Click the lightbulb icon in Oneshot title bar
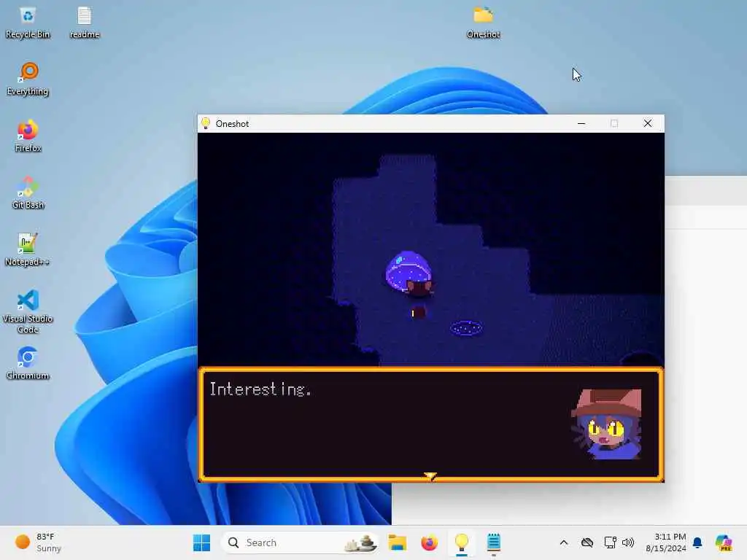Viewport: 747px width, 560px height. click(206, 123)
